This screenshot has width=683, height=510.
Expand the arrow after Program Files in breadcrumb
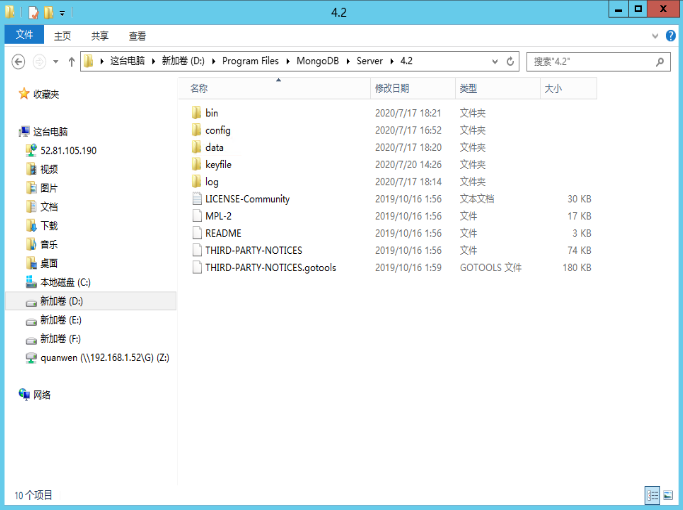287,61
